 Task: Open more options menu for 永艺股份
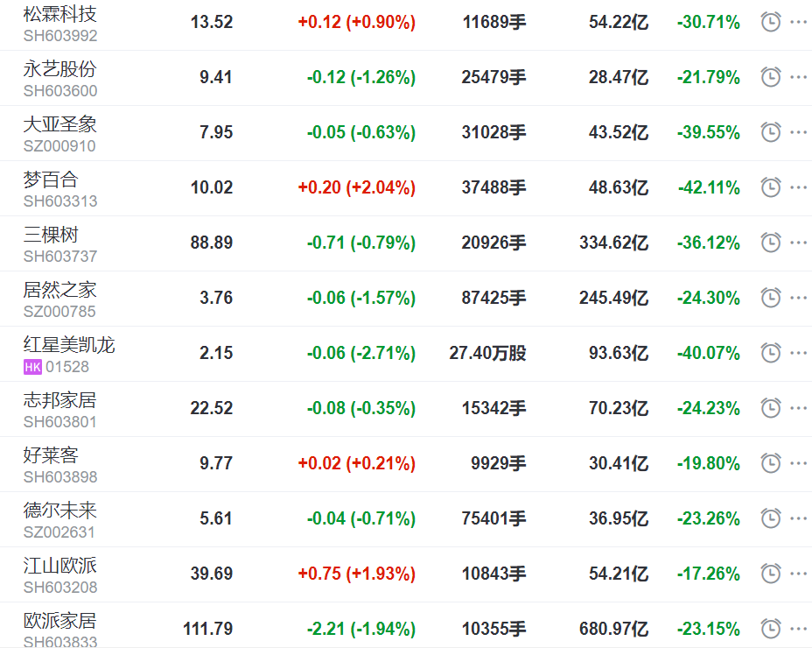click(799, 77)
